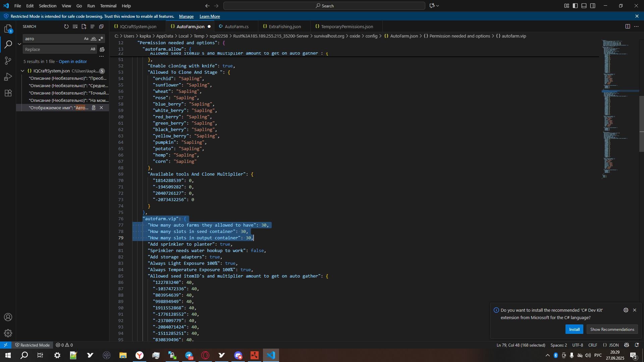Viewport: 644px width, 362px height.
Task: Toggle the Replace field chevron
Action: [x=19, y=44]
